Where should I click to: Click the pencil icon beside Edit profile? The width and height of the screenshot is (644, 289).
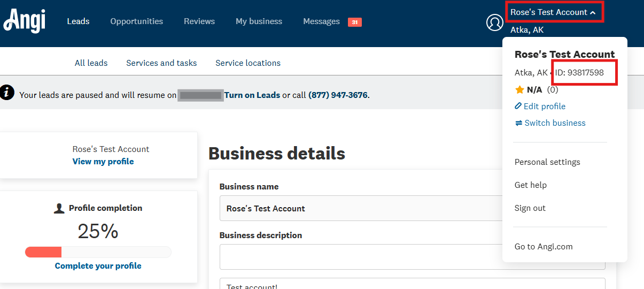point(518,106)
